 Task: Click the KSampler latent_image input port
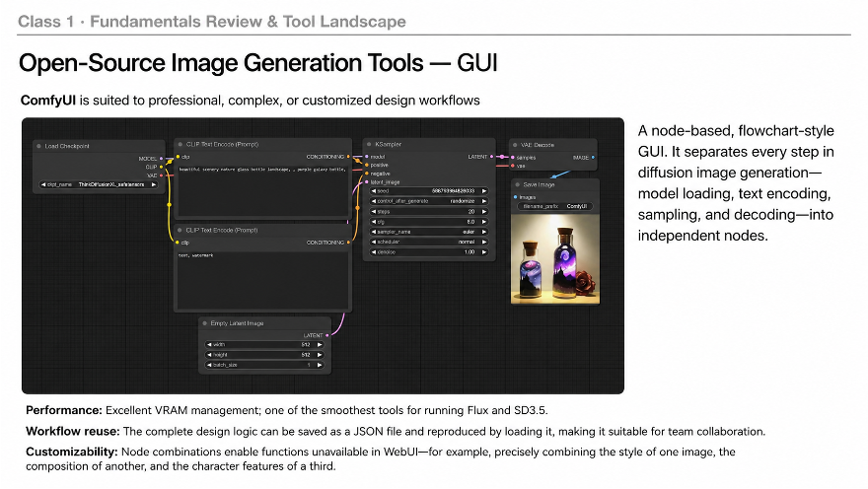pos(367,182)
